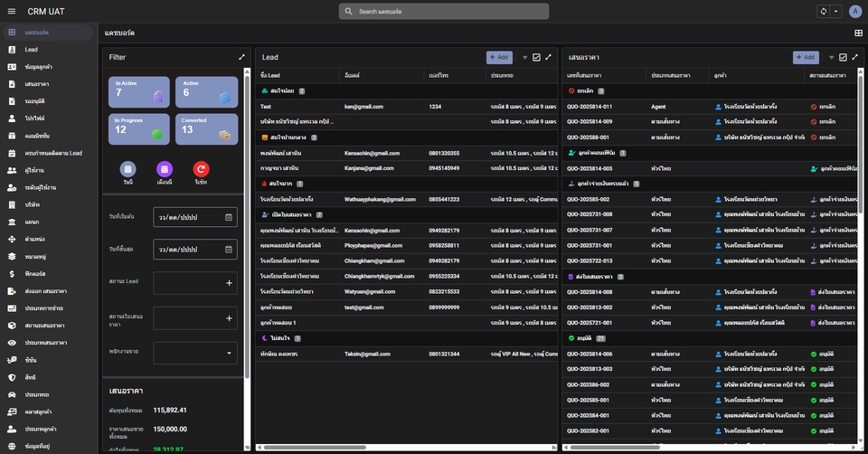Click Add button in เสนอราคา panel
Viewport: 868px width, 454px height.
click(806, 57)
